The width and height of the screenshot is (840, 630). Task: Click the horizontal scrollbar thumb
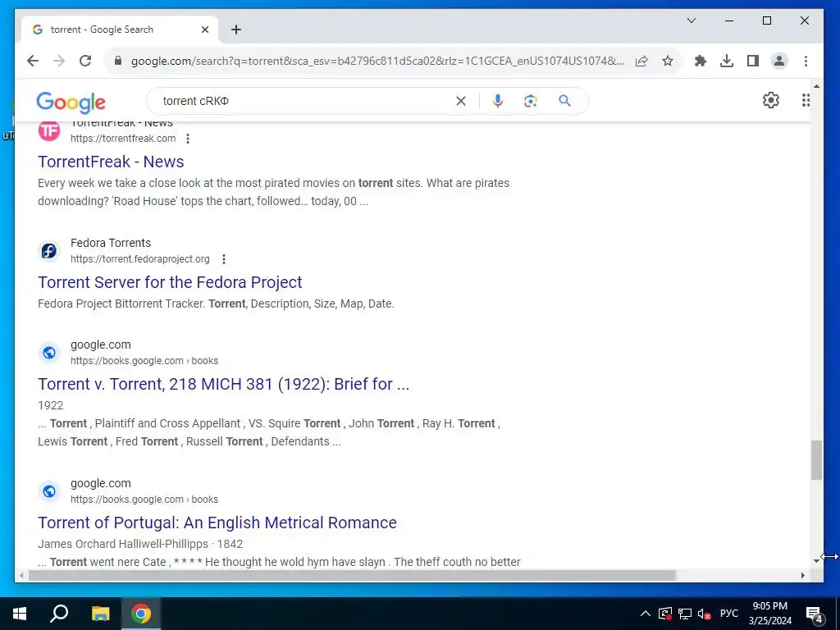pos(352,575)
